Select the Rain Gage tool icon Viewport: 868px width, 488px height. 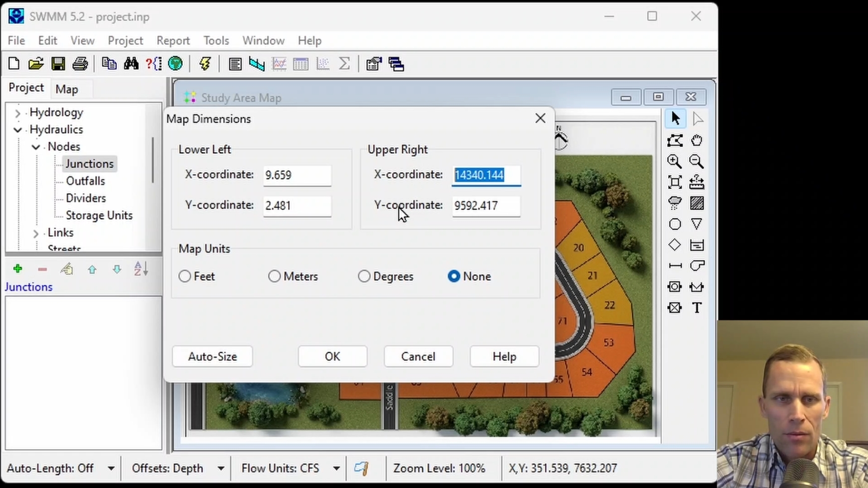[675, 203]
